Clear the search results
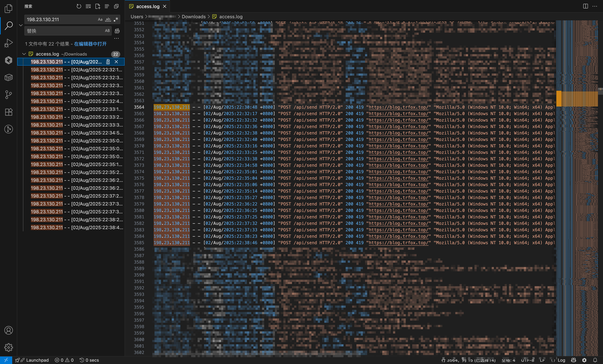603x364 pixels. [88, 6]
